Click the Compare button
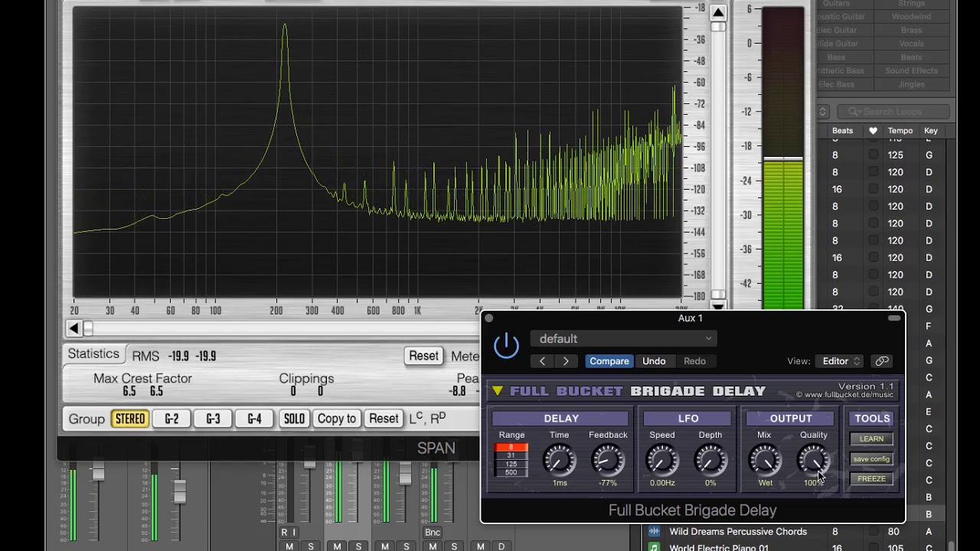This screenshot has width=980, height=551. (609, 361)
